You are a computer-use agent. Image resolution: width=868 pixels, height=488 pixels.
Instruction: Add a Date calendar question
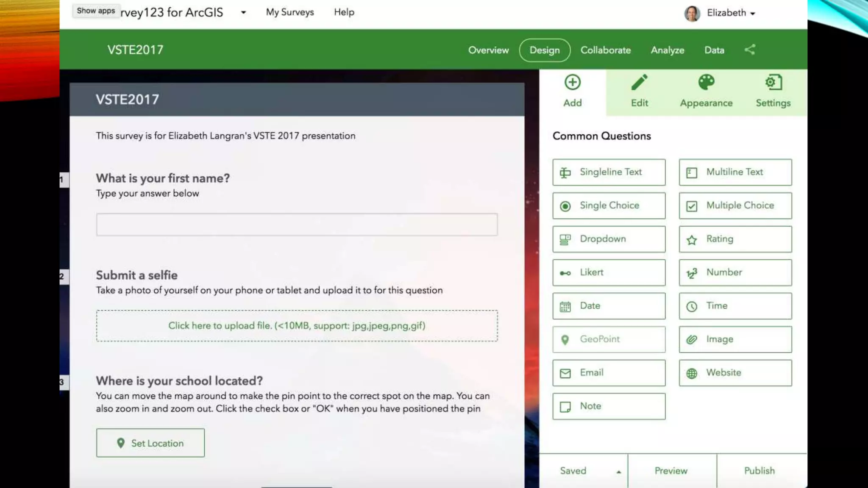(609, 306)
